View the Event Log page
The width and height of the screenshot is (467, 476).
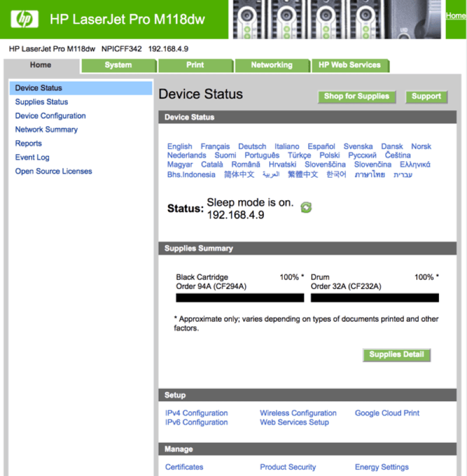tap(32, 157)
